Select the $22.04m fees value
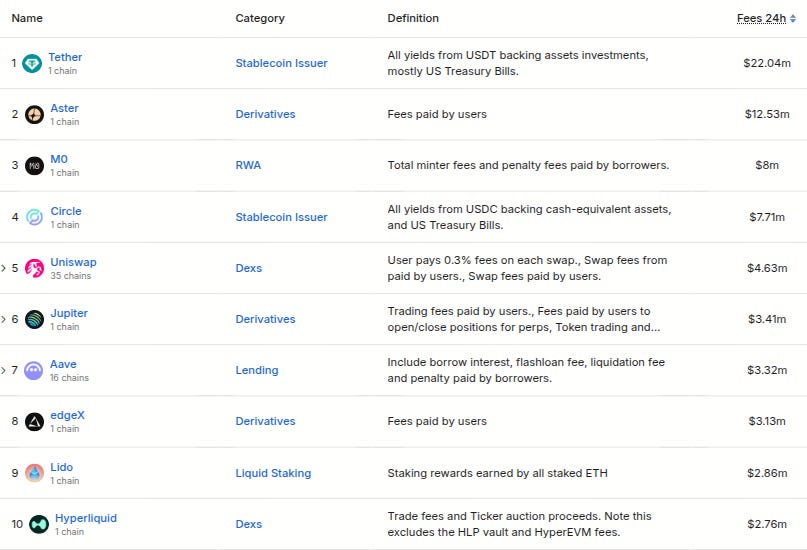Image resolution: width=807 pixels, height=550 pixels. (767, 63)
